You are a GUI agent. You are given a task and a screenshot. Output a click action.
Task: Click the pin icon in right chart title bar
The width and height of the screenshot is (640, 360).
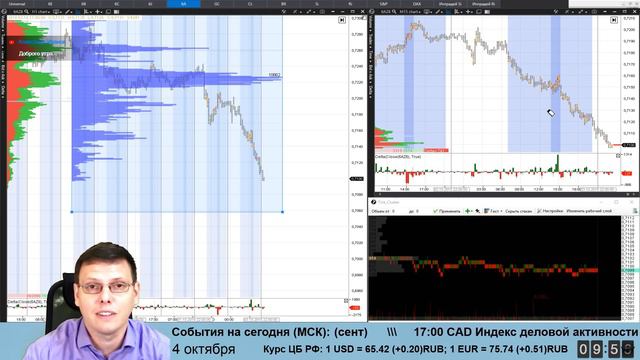pyautogui.click(x=556, y=11)
